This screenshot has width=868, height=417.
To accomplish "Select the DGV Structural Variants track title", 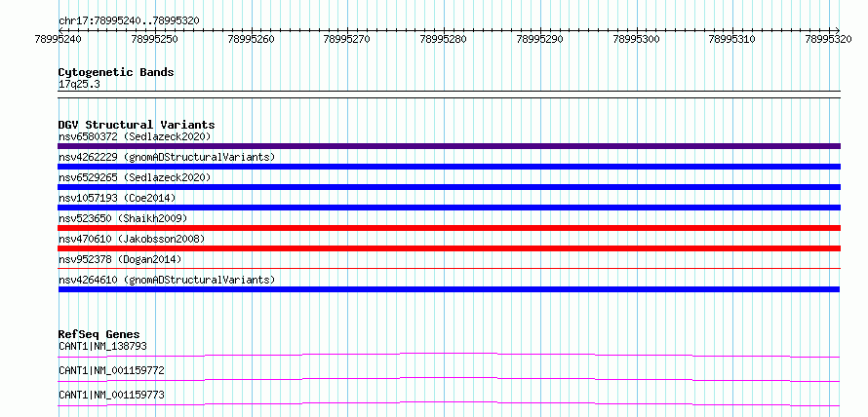I will (137, 125).
